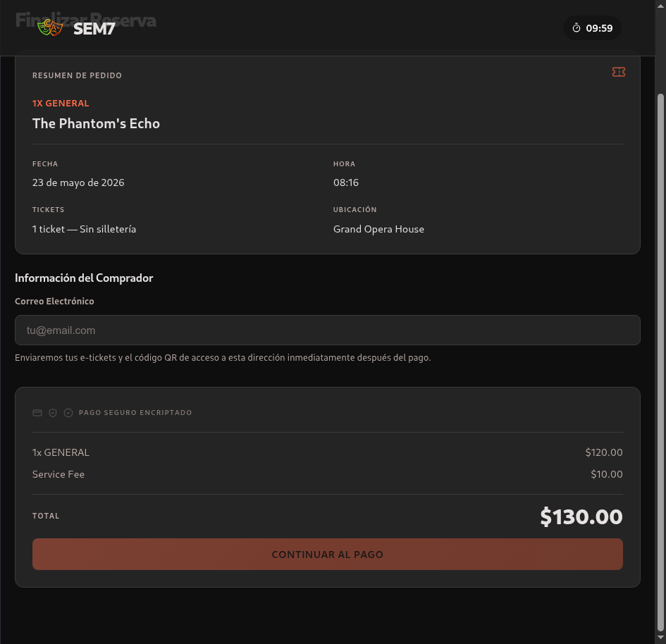Screen dimensions: 666x644
Task: Click the SEM7 brand name link
Action: coord(94,29)
